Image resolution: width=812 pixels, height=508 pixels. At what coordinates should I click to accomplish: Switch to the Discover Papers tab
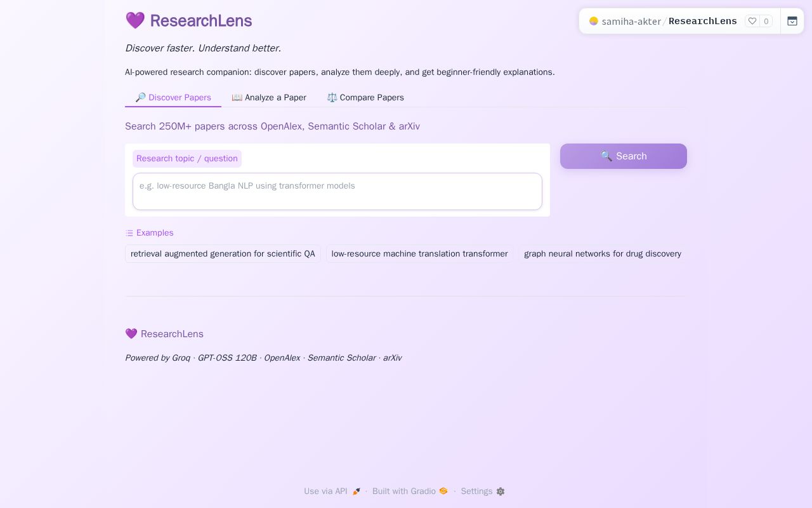(x=173, y=97)
